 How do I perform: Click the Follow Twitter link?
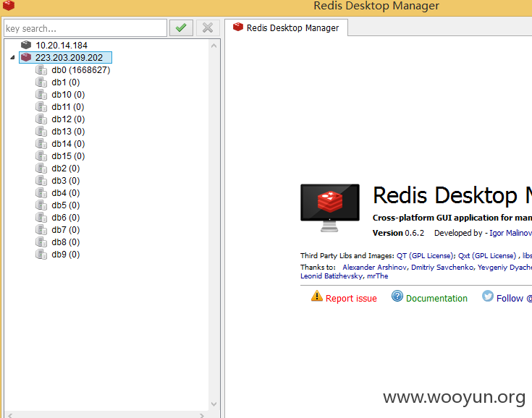click(x=514, y=299)
